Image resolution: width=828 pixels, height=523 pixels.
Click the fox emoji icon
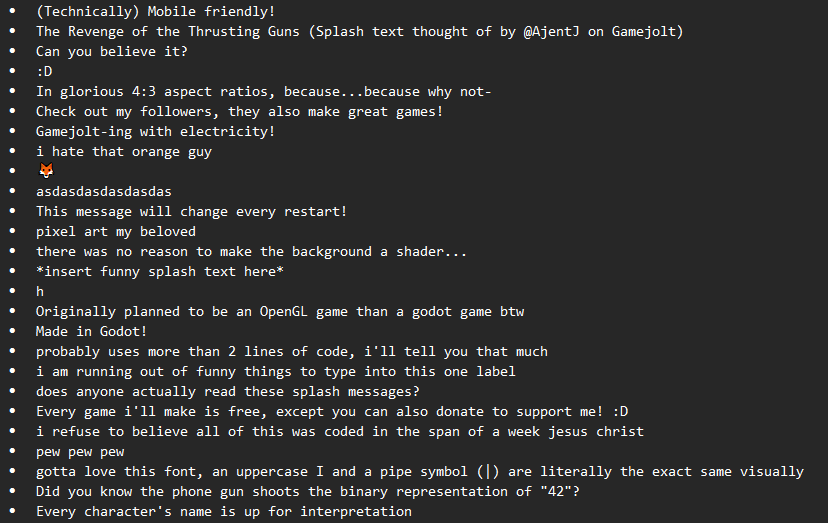click(46, 171)
